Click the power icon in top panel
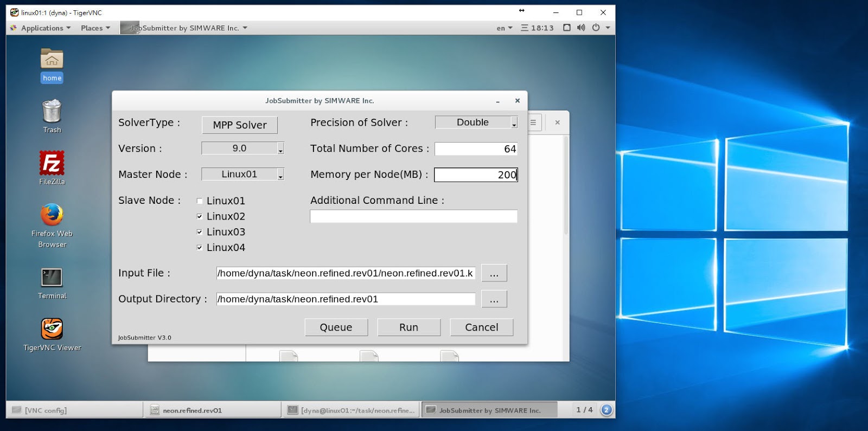This screenshot has height=431, width=868. [596, 28]
